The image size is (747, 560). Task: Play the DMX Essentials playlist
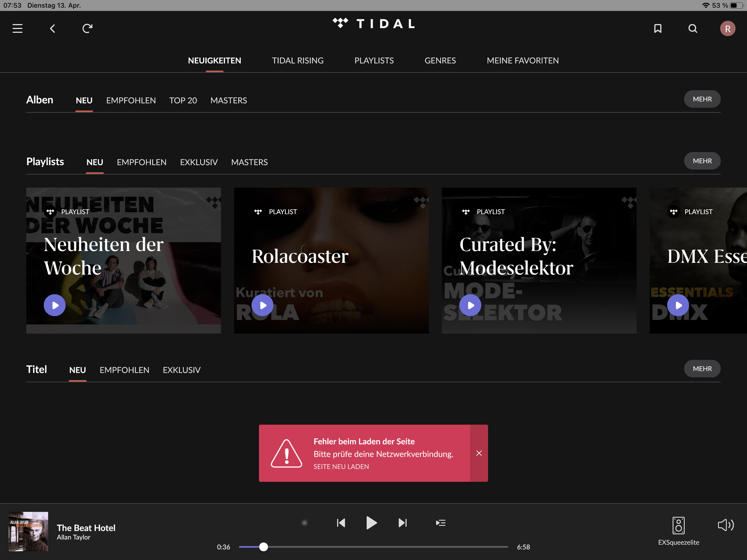(x=678, y=305)
